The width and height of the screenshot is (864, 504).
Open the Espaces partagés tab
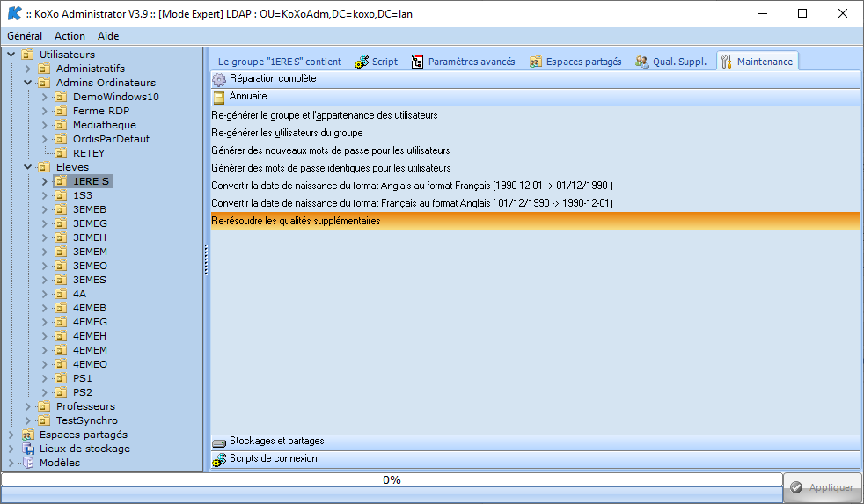(x=575, y=62)
